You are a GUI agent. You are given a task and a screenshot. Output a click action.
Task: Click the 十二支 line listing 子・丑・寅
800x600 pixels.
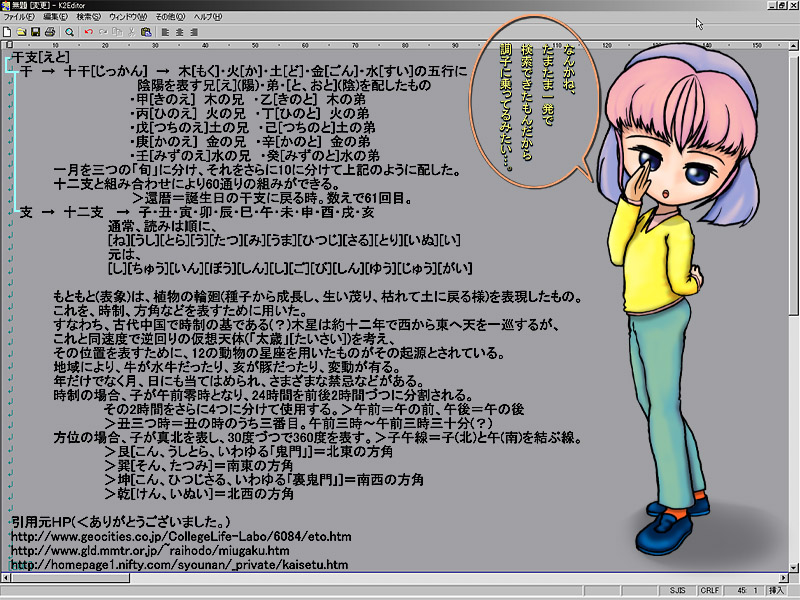pos(196,212)
